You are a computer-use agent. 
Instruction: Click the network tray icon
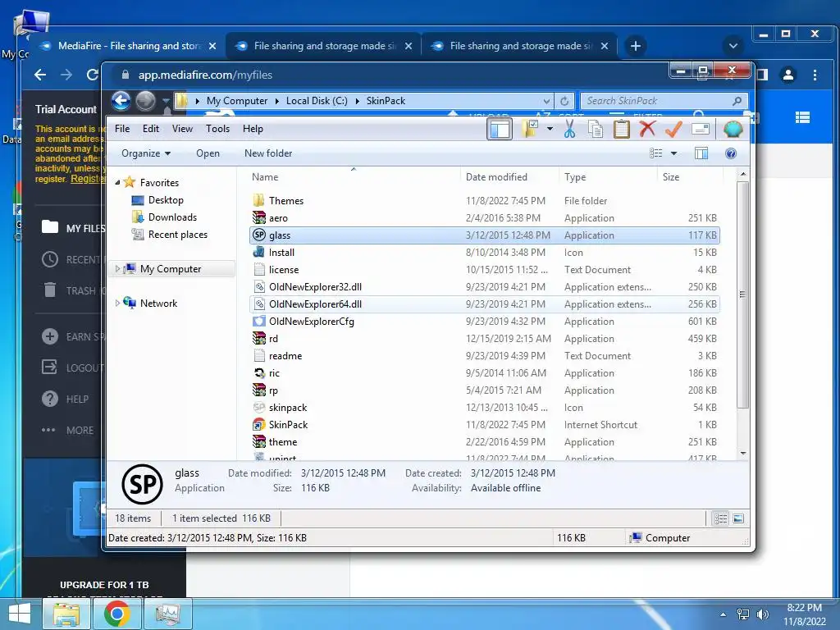coord(743,614)
